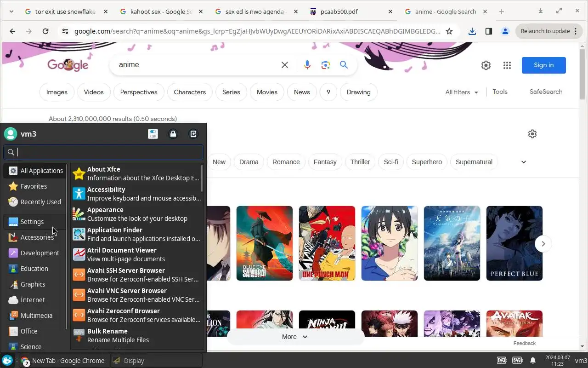Viewport: 588px width, 368px height.
Task: Click the Google voice search microphone icon
Action: (x=307, y=65)
